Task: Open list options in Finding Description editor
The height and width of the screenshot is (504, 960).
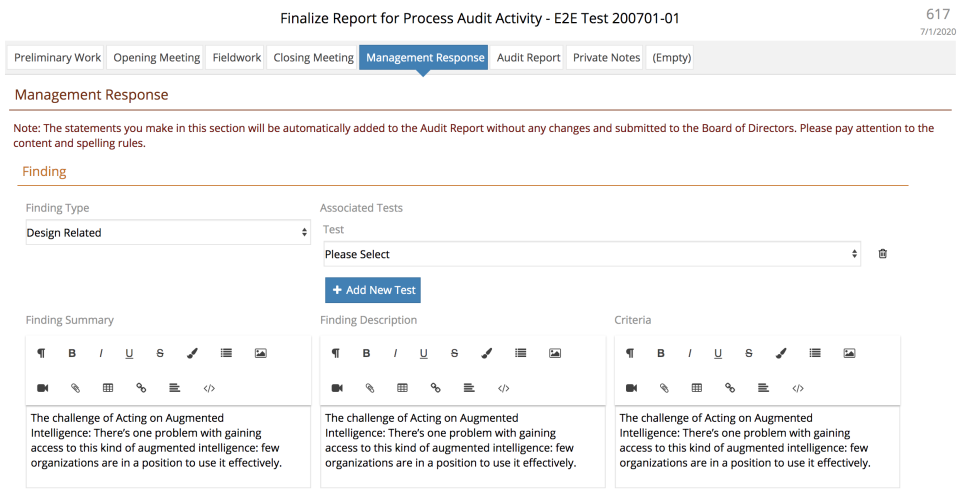Action: 521,353
